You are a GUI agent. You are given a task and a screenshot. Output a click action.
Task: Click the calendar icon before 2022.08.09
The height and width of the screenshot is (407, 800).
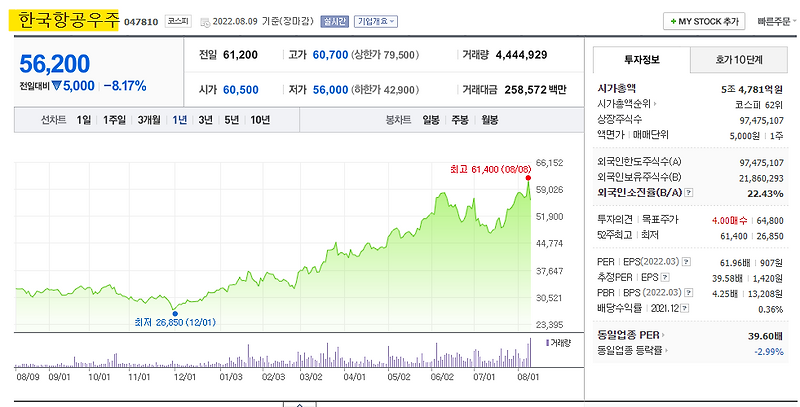click(x=205, y=22)
